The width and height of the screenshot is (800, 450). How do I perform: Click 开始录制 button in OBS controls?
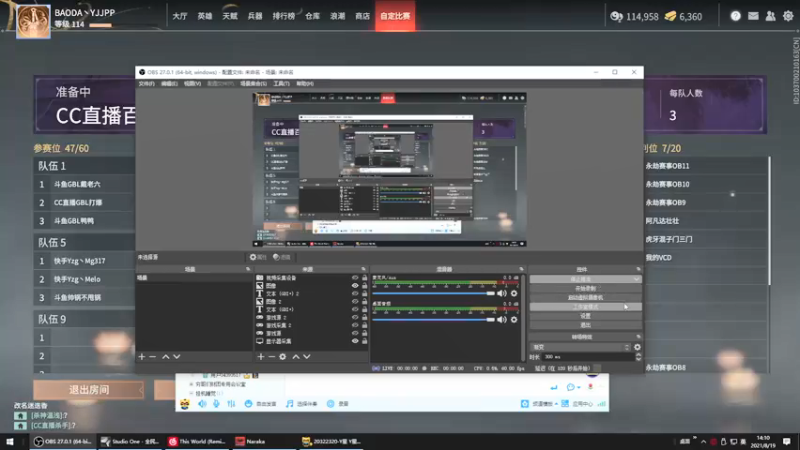click(x=585, y=288)
